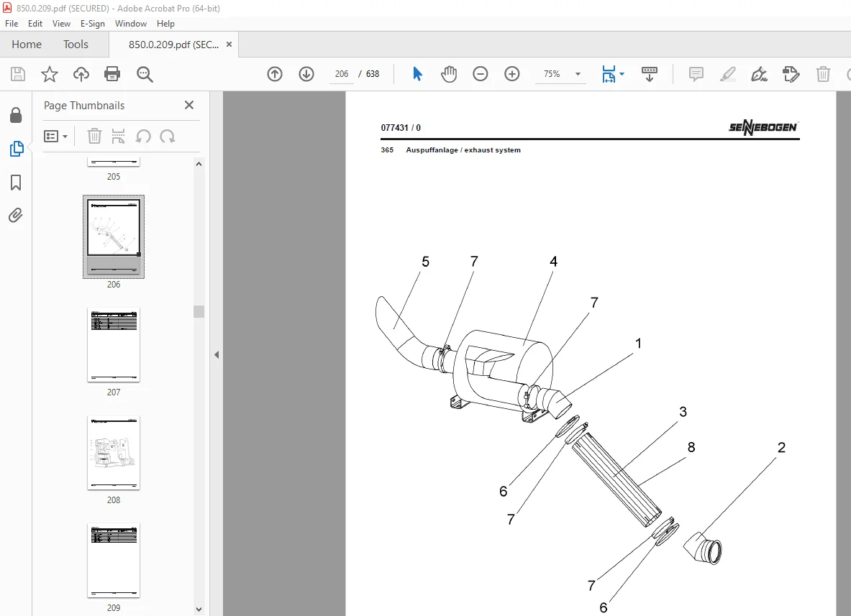Click the insert page break icon in panel

tap(118, 136)
